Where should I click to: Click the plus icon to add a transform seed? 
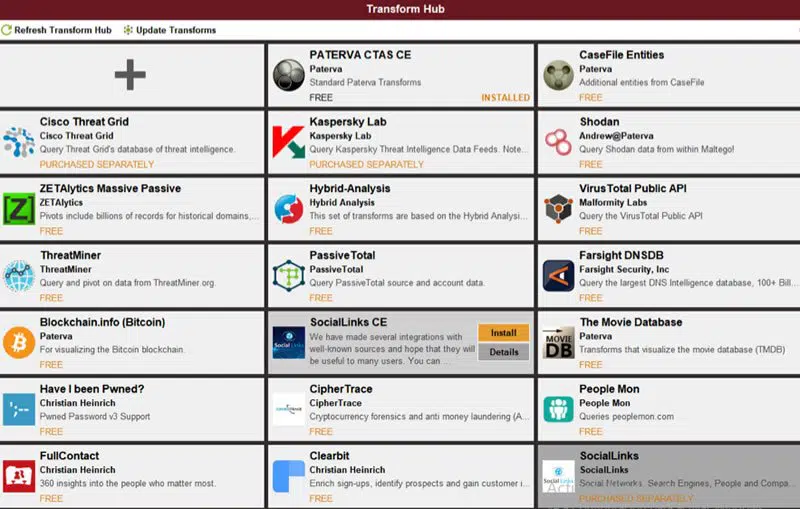point(130,74)
